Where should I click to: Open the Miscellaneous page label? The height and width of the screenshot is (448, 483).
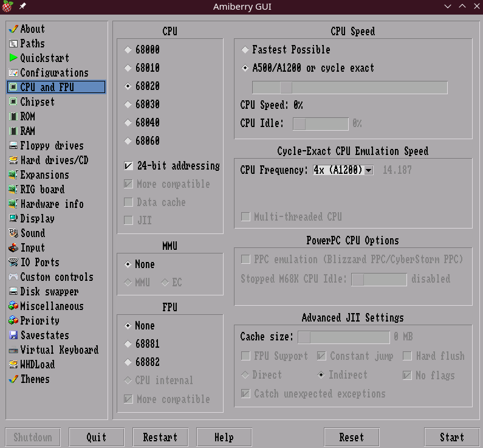52,306
